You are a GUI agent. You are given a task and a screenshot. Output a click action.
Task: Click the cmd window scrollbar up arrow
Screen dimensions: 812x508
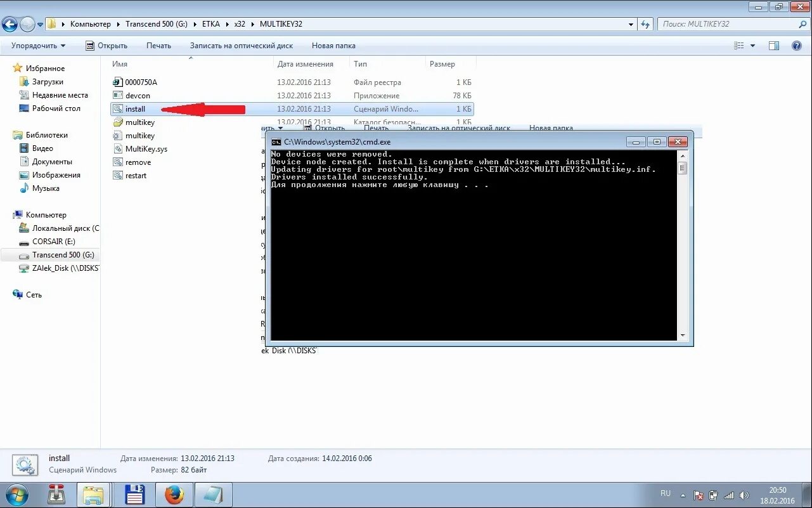(x=683, y=155)
